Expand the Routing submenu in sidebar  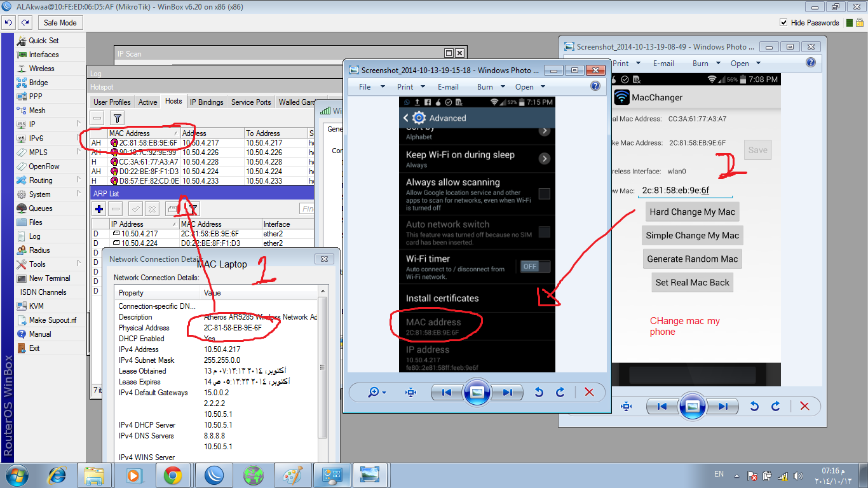[79, 179]
